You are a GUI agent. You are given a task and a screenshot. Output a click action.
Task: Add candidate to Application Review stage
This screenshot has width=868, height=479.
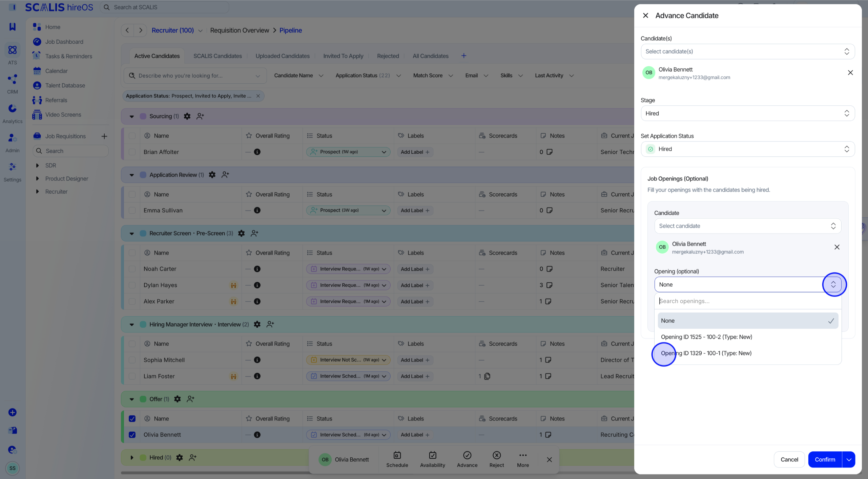(x=225, y=175)
